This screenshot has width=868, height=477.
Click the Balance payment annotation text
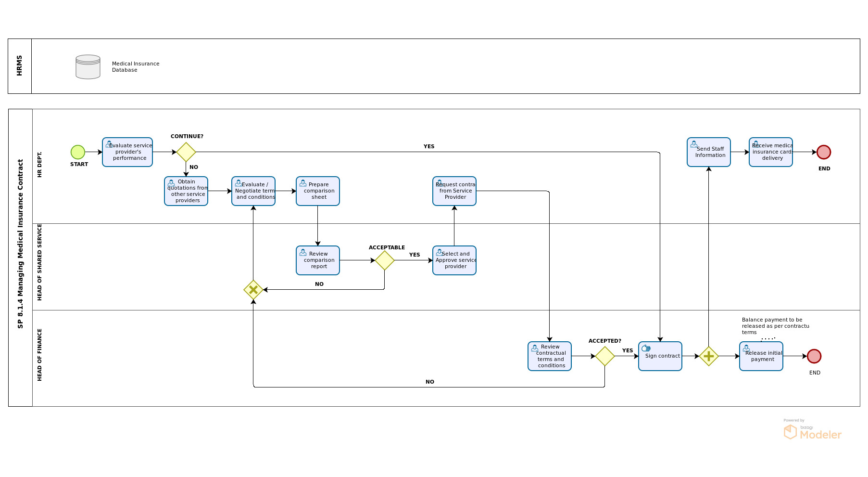774,326
